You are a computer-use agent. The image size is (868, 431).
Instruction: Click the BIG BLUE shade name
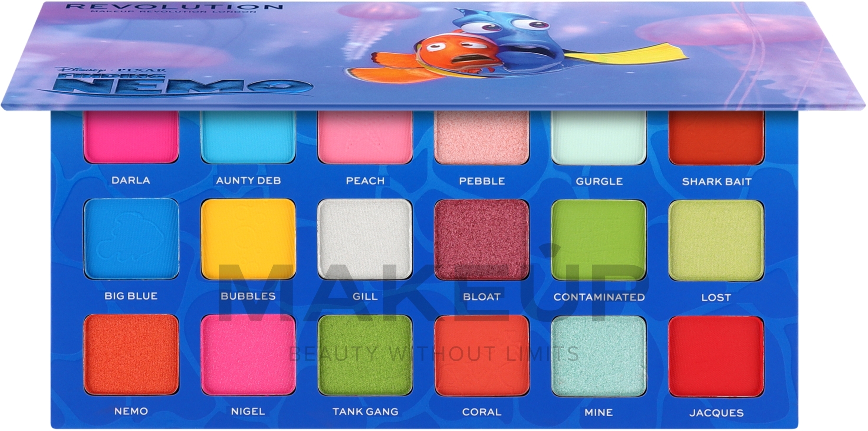point(131,296)
